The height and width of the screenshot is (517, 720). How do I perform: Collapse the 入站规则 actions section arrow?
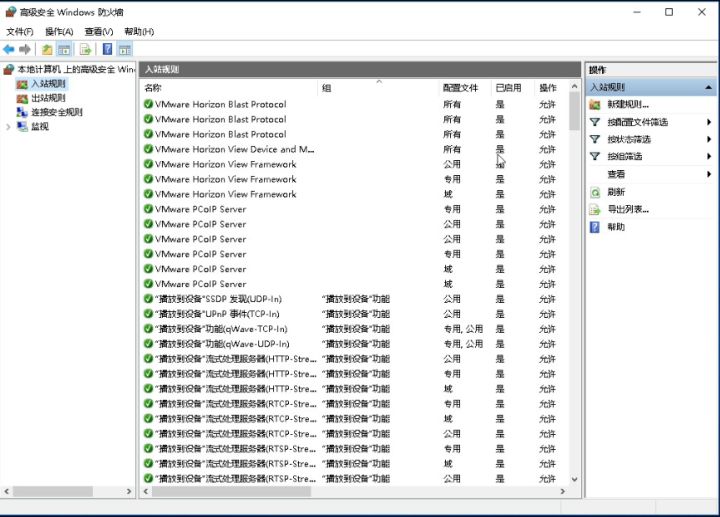[709, 87]
